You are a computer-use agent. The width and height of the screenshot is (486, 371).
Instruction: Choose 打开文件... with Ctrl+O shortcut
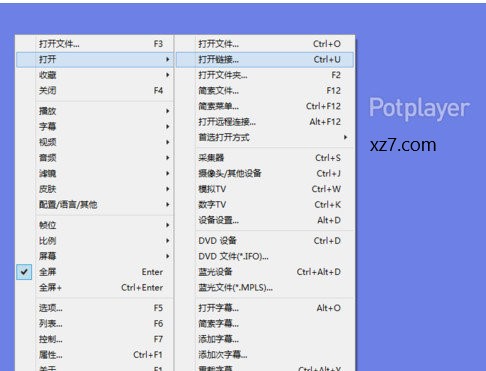pyautogui.click(x=265, y=44)
